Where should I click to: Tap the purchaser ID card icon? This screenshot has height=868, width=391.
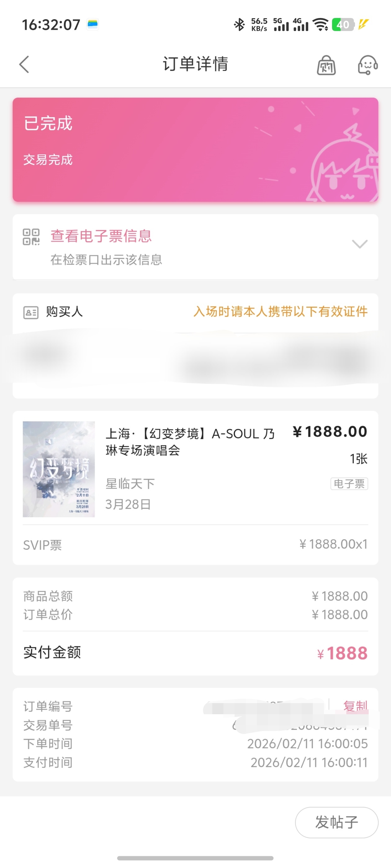tap(31, 312)
